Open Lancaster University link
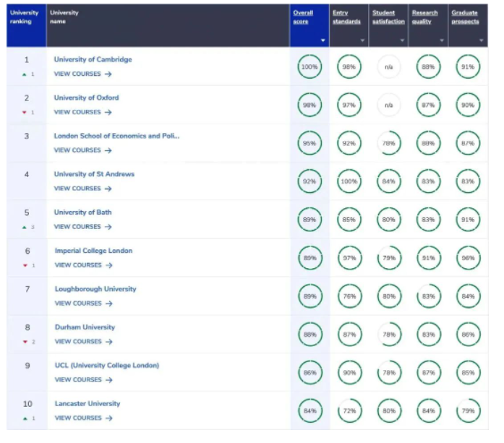Viewport: 504px width, 443px height. click(87, 403)
